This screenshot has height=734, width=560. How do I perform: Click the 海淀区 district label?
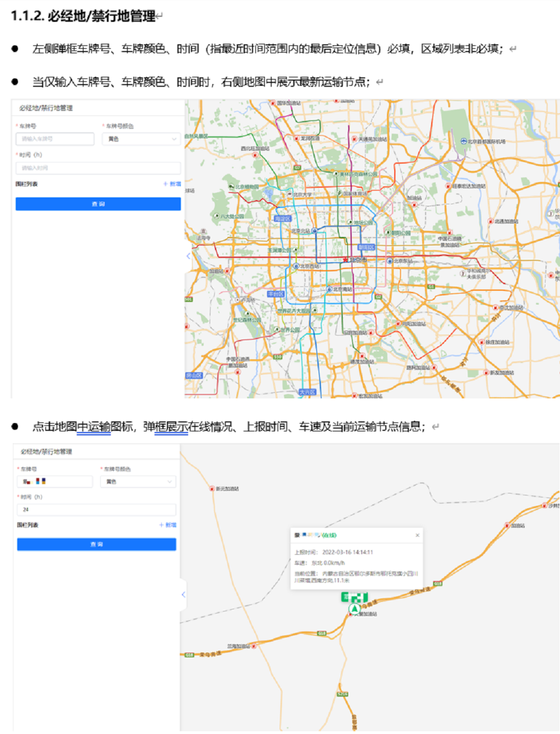282,219
